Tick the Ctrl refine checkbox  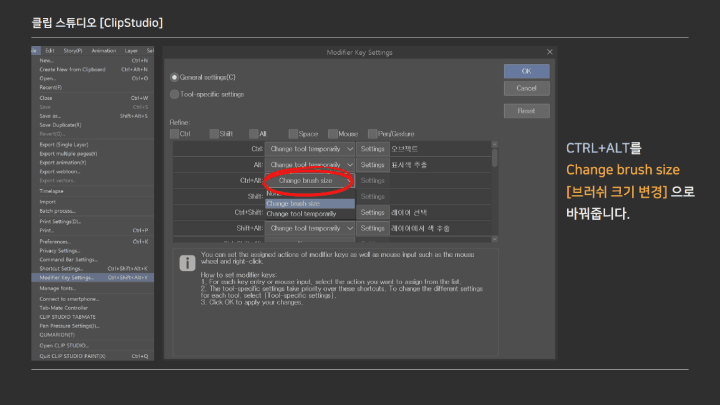(x=174, y=134)
